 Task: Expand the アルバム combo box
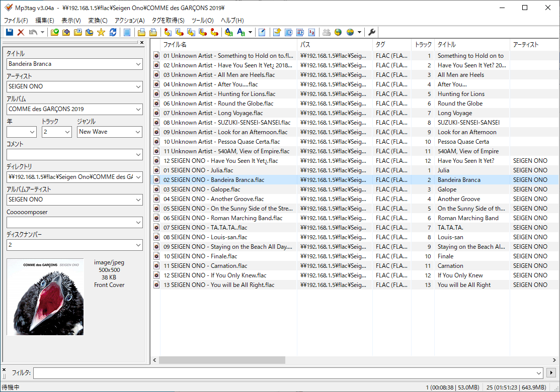tap(138, 109)
